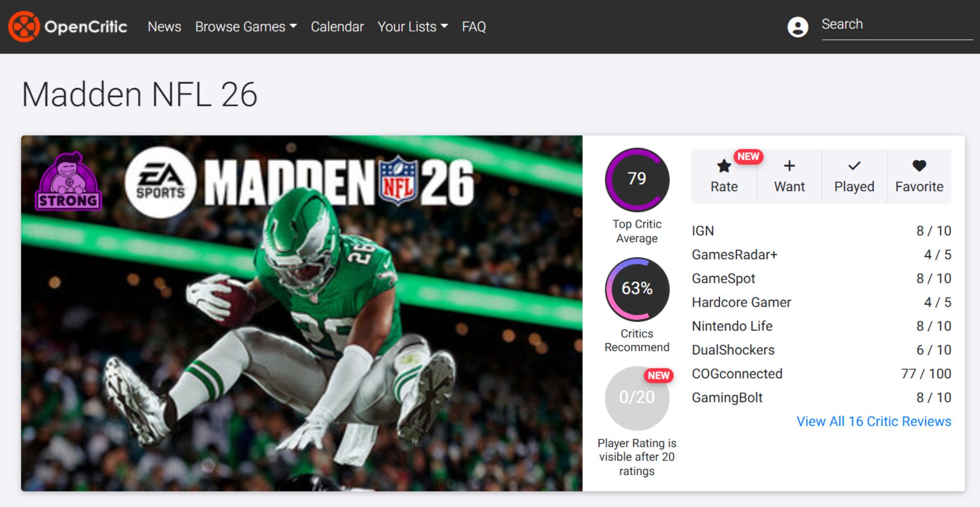Focus the Search input field

[897, 25]
